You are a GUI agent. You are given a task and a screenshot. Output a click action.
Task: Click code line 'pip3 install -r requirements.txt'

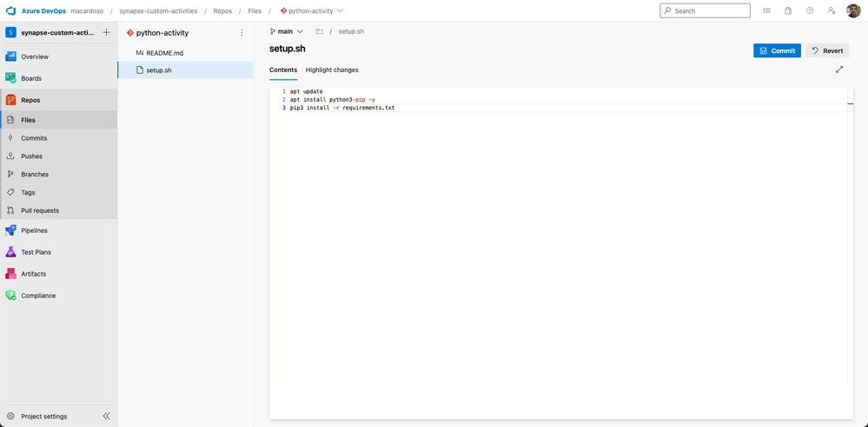[342, 108]
